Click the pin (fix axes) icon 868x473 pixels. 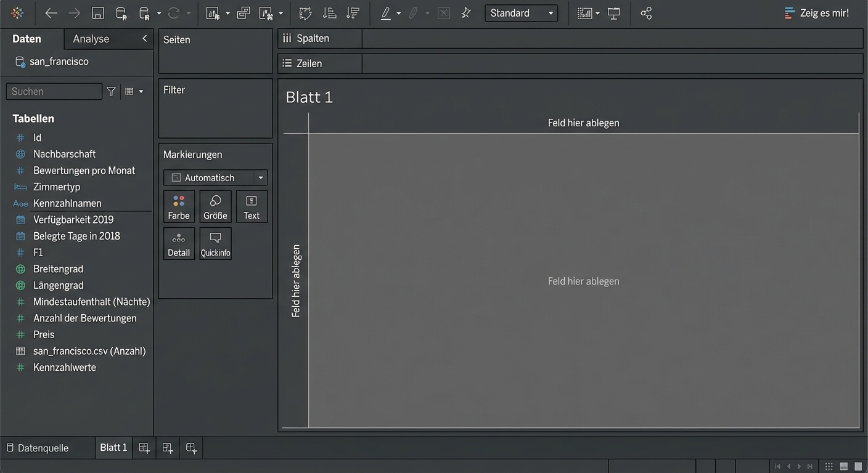(x=466, y=14)
